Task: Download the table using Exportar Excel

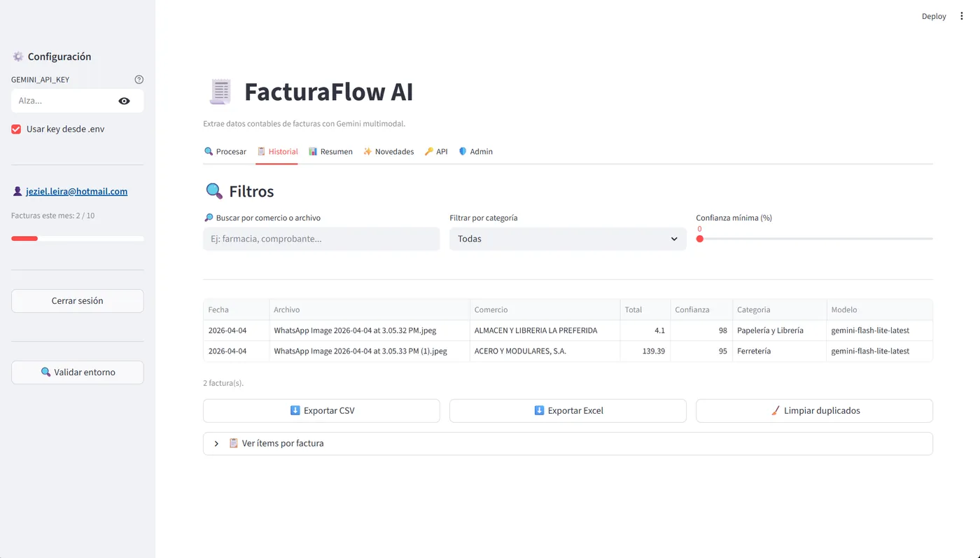Action: 567,411
